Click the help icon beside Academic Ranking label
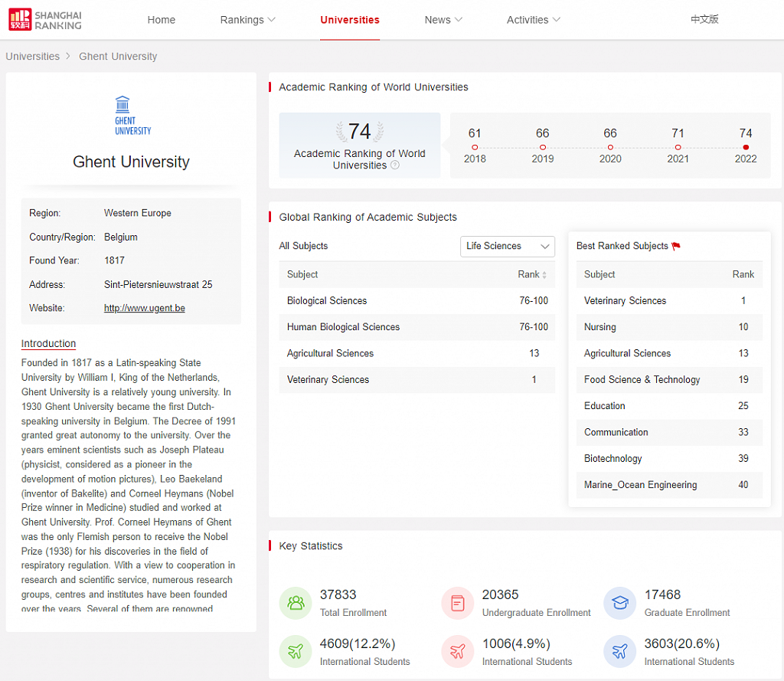This screenshot has height=681, width=784. coord(395,165)
